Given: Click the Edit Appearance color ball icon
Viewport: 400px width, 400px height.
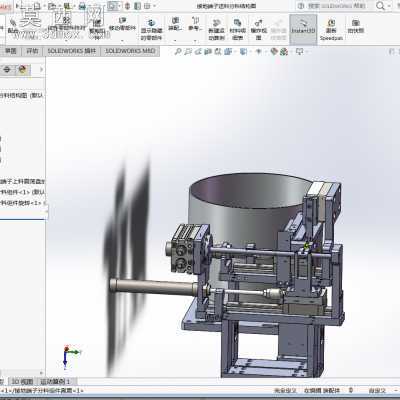Looking at the screenshot, I should point(274,52).
